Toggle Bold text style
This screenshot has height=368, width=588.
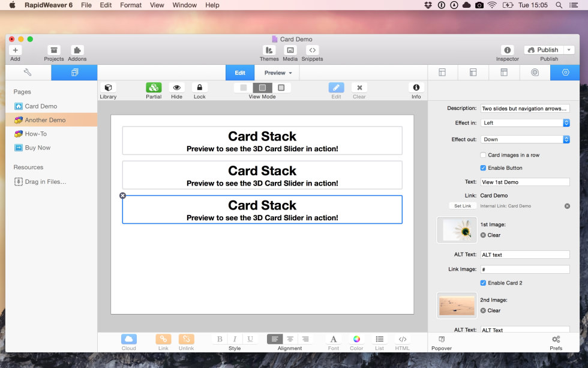coord(220,339)
